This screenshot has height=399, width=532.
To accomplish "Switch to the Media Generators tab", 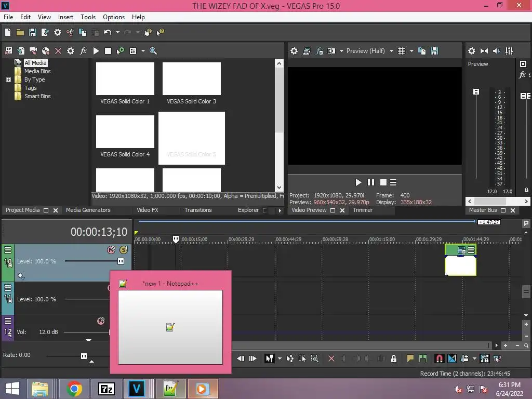I will (x=88, y=210).
